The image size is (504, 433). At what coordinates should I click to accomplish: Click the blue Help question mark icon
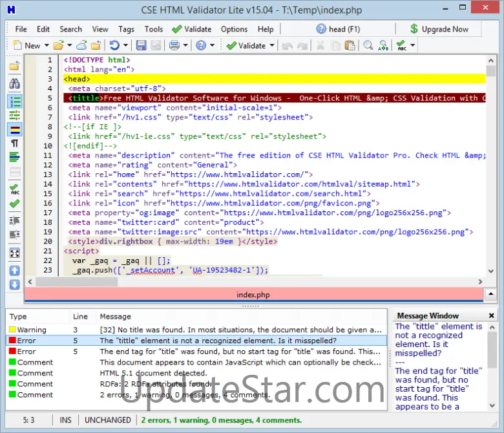[201, 46]
